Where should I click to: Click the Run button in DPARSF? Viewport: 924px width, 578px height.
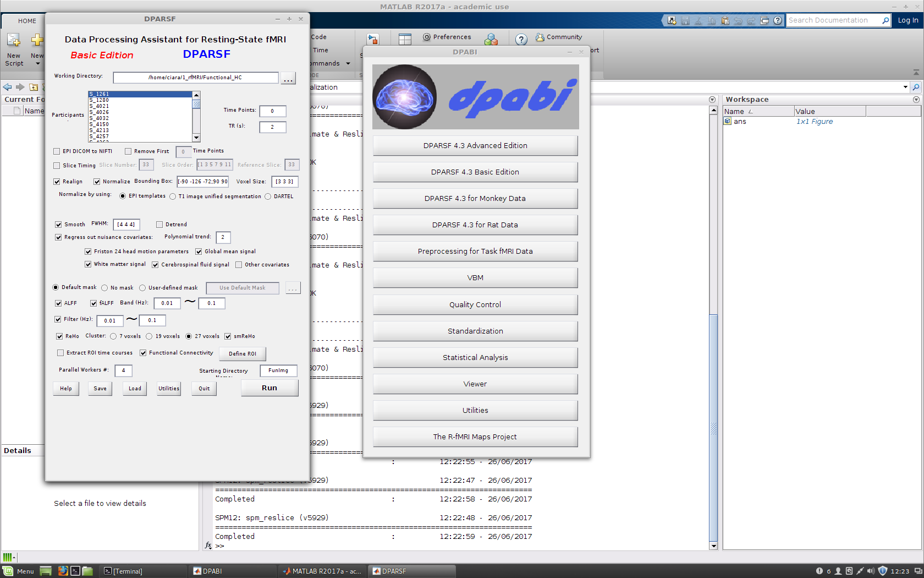coord(269,388)
